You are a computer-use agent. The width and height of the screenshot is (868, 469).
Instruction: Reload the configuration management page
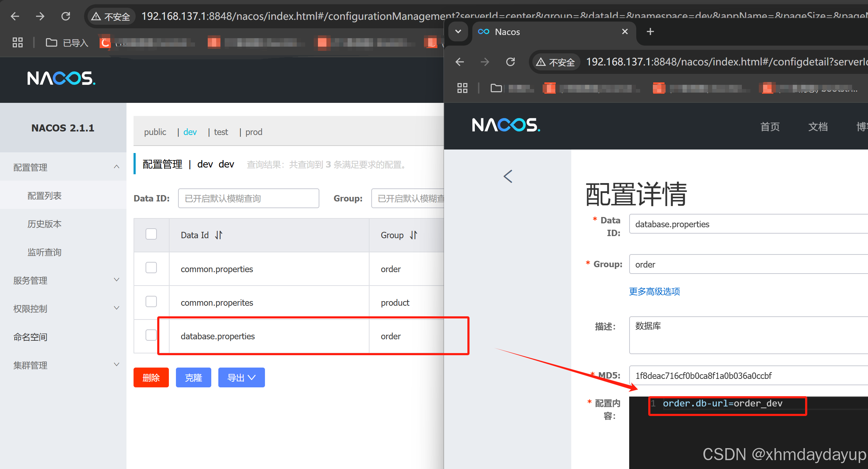pos(66,16)
